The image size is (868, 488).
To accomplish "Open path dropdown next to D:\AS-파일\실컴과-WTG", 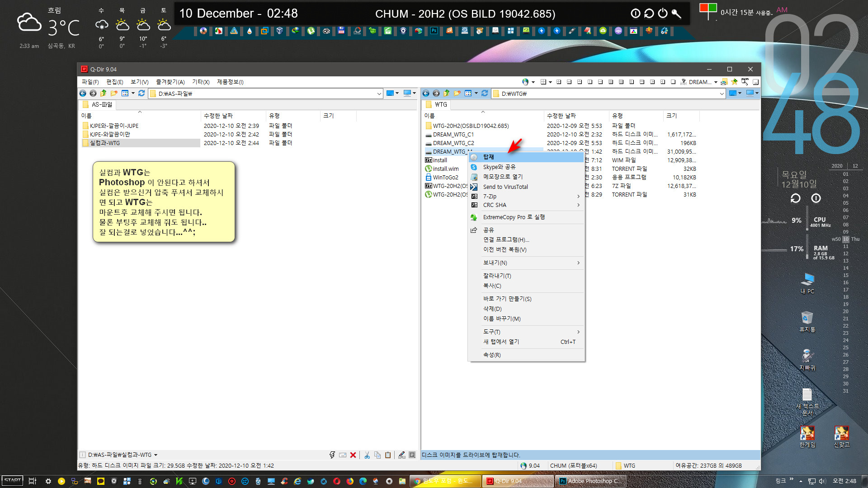I will [x=156, y=455].
